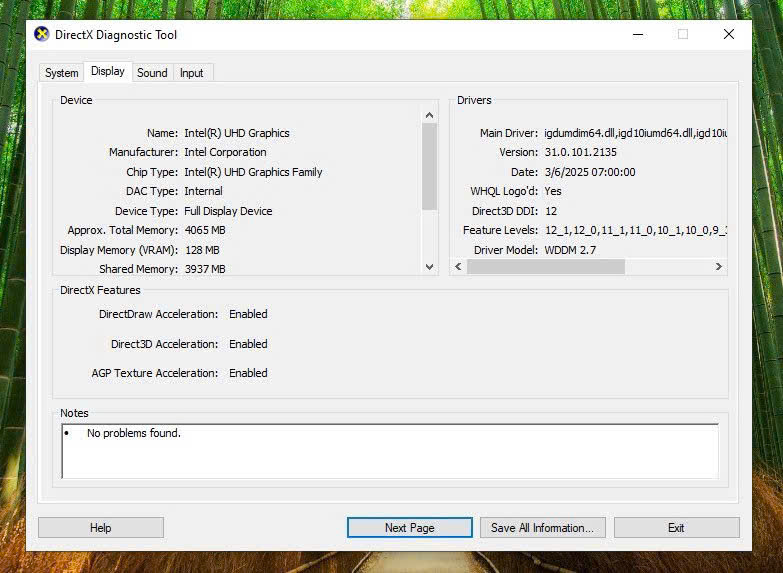This screenshot has height=573, width=783.
Task: Minimize the DirectX Diagnostic Tool window
Action: tap(637, 34)
